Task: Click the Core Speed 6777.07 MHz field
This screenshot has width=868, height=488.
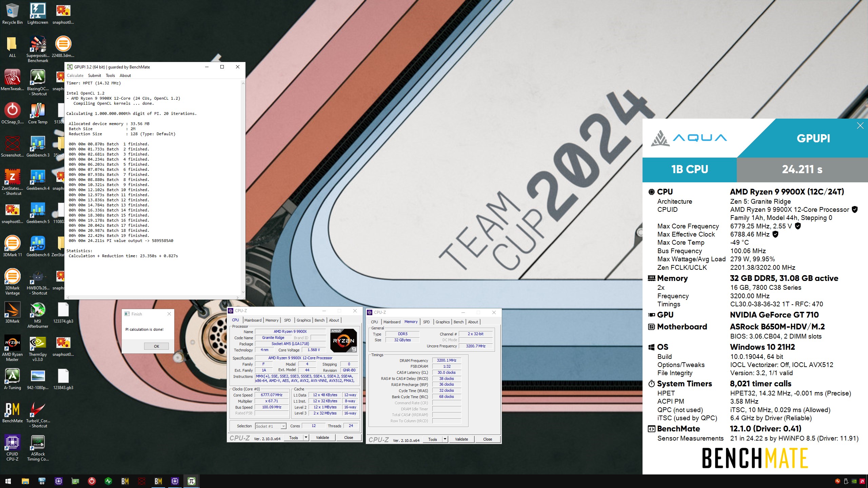Action: click(272, 395)
